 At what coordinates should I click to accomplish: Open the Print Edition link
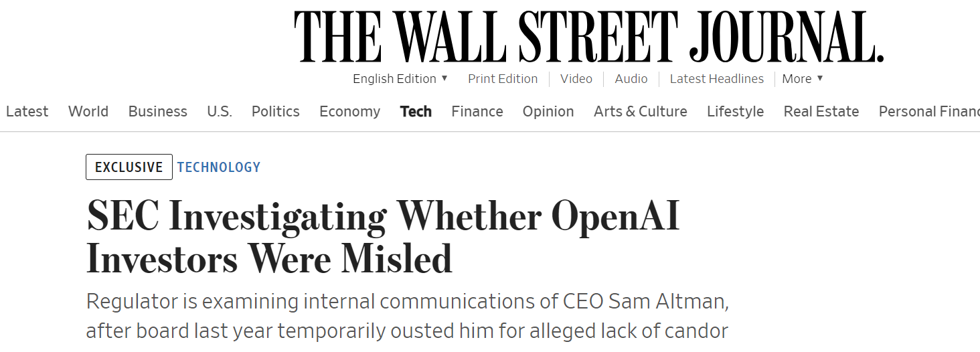(x=503, y=79)
